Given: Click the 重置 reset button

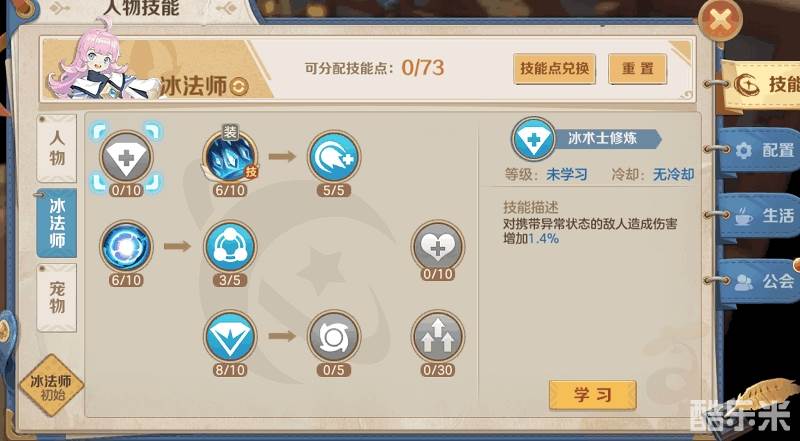Looking at the screenshot, I should click(638, 68).
